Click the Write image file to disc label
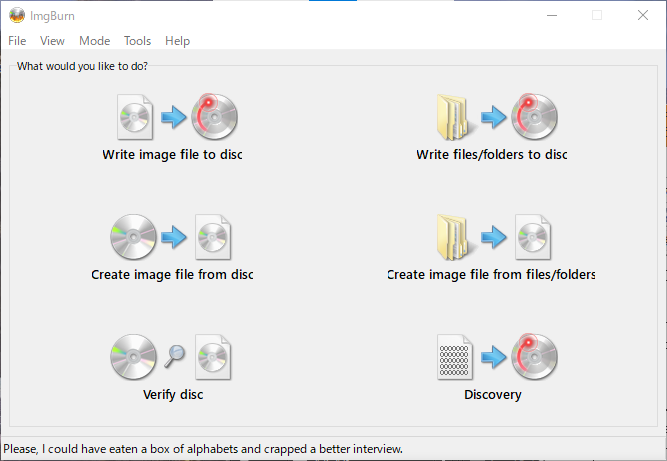The image size is (667, 461). pyautogui.click(x=172, y=154)
